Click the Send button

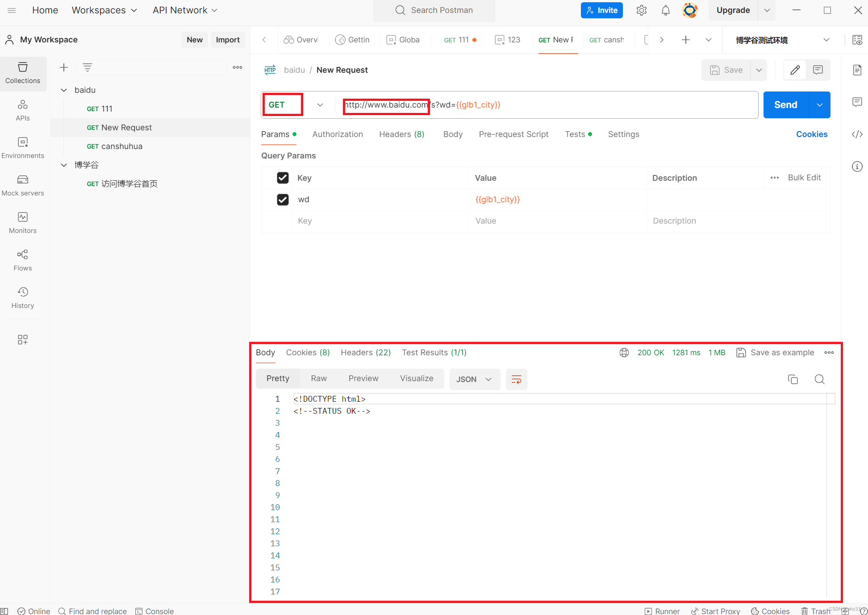click(x=785, y=105)
